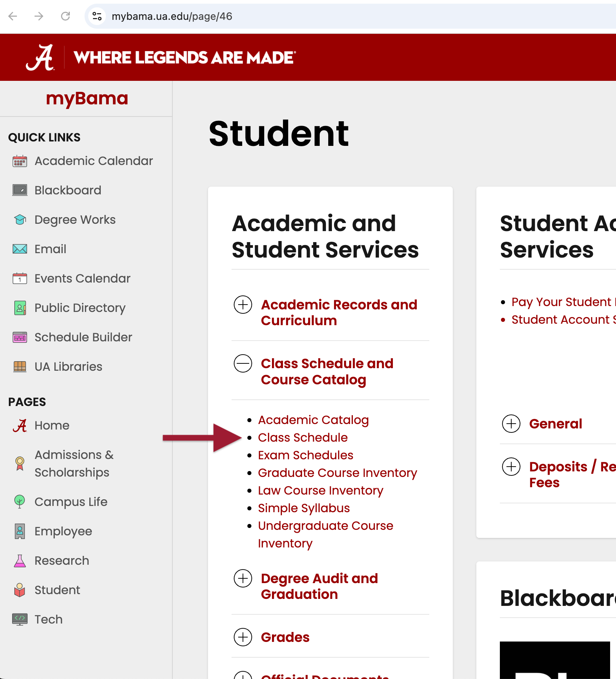Screen dimensions: 616x679
Task: Click the Degree Audit and Graduation heading
Action: (x=319, y=586)
